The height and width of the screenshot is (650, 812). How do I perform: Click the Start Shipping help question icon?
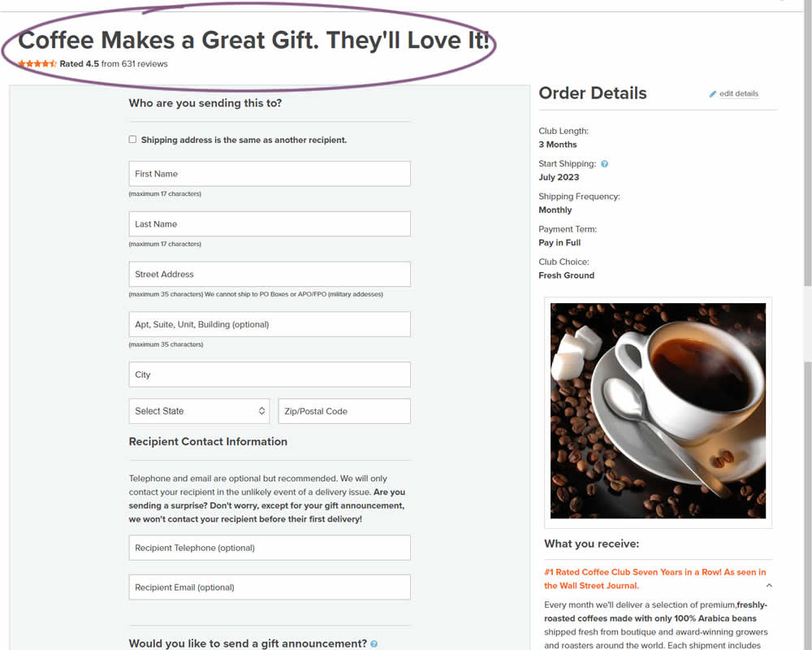604,164
